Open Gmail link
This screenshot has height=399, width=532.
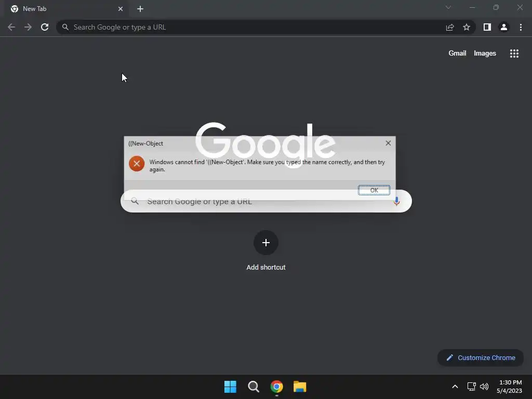(x=457, y=54)
